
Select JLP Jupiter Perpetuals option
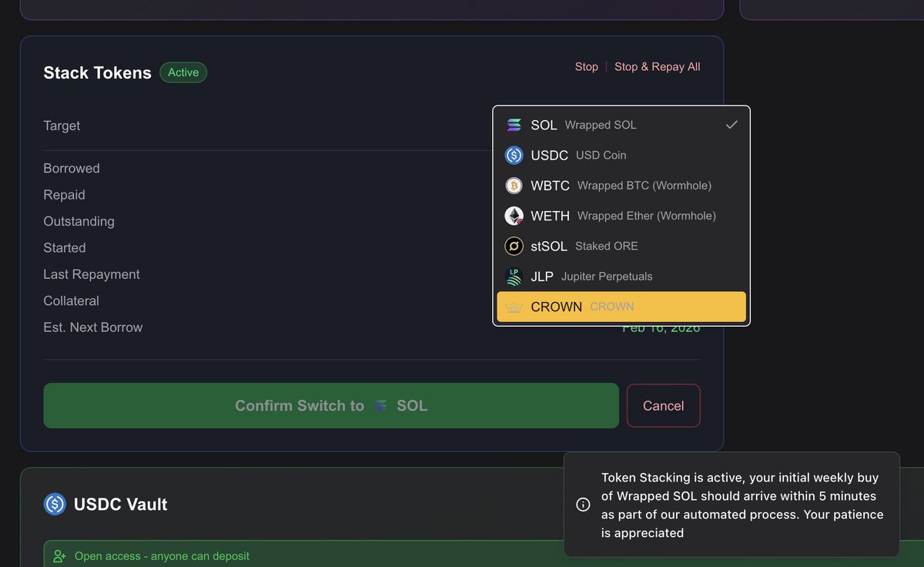[621, 277]
